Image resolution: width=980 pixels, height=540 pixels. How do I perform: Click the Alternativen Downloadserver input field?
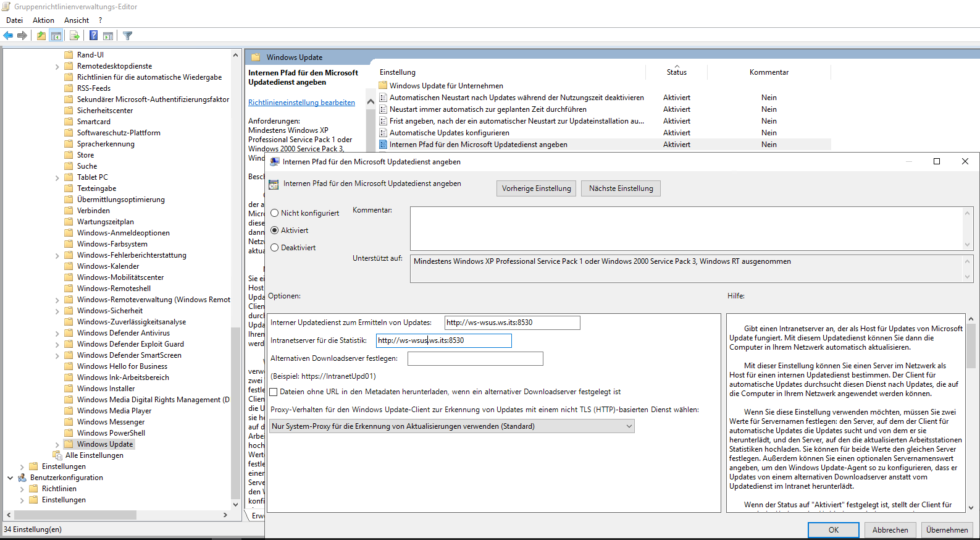point(475,358)
